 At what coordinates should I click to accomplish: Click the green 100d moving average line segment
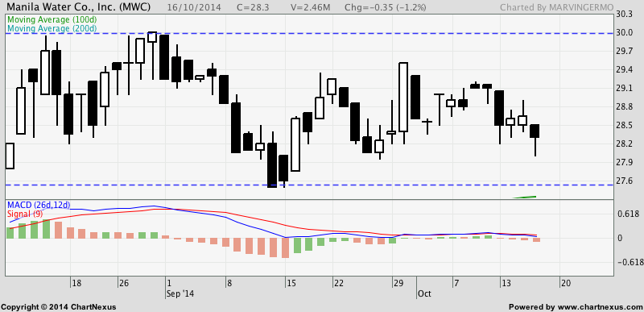(x=525, y=197)
